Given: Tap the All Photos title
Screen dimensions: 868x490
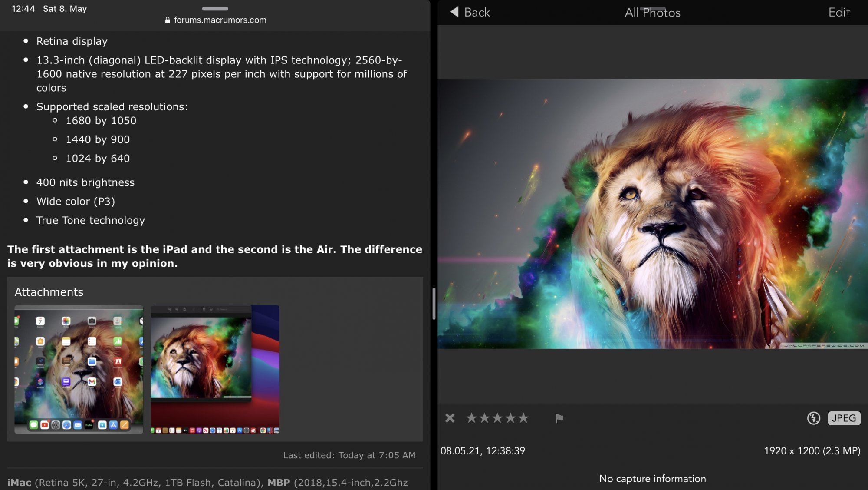Looking at the screenshot, I should click(x=652, y=13).
